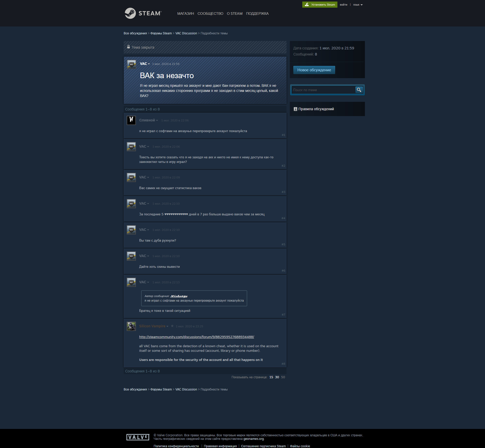This screenshot has height=448, width=485.
Task: Expand the язык language dropdown
Action: [x=358, y=5]
